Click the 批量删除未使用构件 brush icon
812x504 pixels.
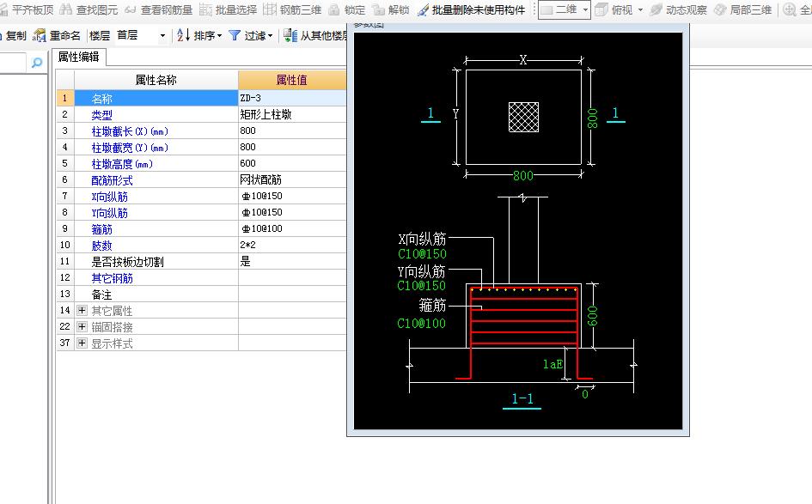423,9
